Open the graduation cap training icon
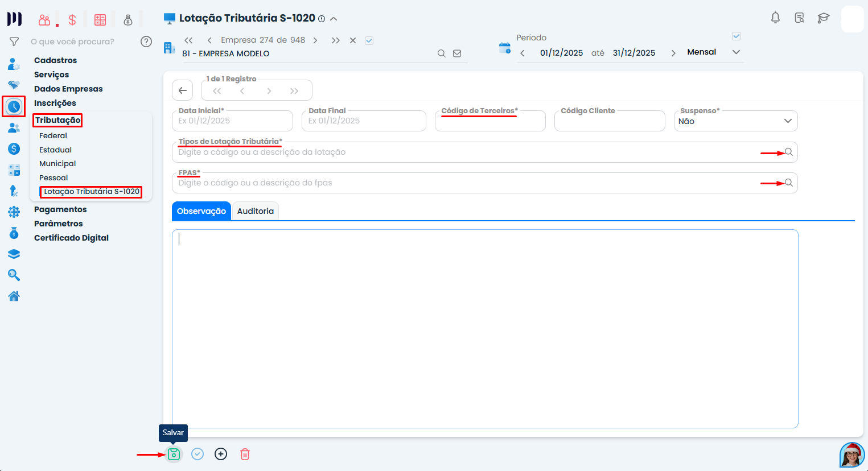 tap(823, 18)
